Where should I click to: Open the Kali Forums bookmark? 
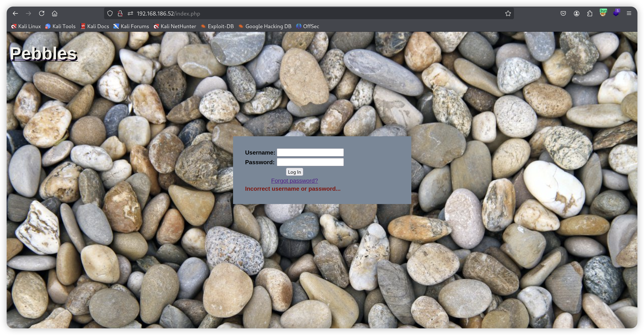(131, 26)
